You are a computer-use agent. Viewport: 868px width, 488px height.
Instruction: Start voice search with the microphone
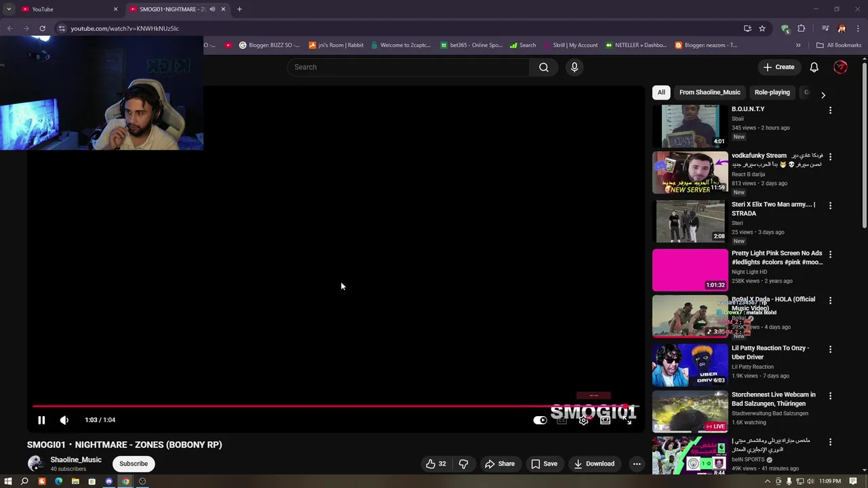point(574,67)
